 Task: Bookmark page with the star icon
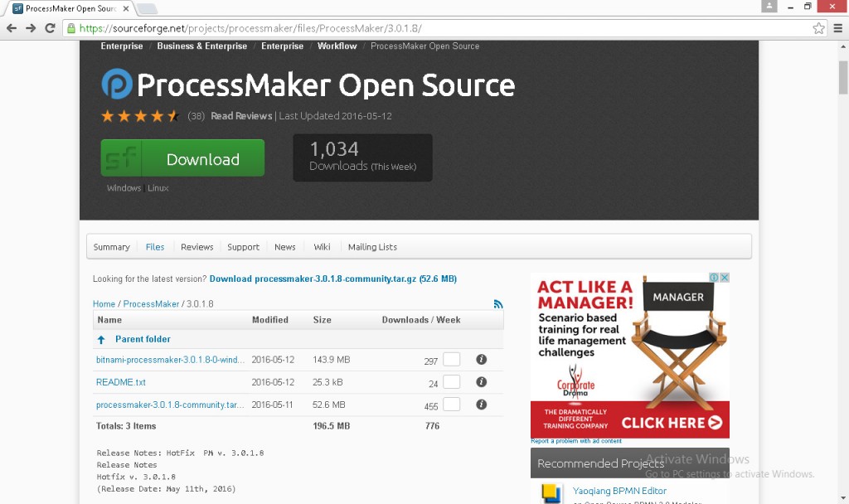(818, 28)
